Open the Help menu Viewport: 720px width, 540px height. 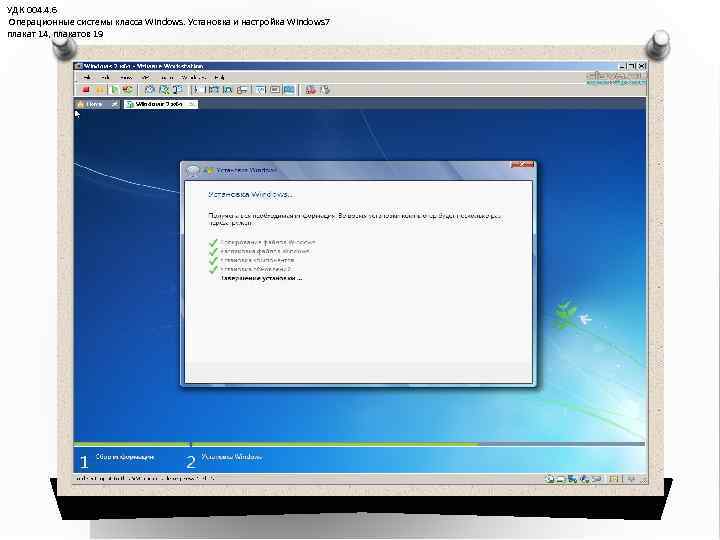coord(219,77)
